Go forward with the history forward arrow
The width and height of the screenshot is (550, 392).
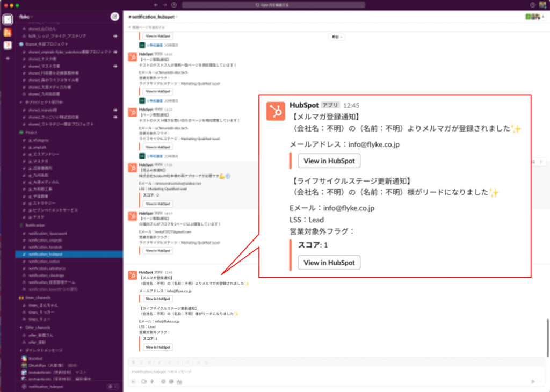coord(165,5)
